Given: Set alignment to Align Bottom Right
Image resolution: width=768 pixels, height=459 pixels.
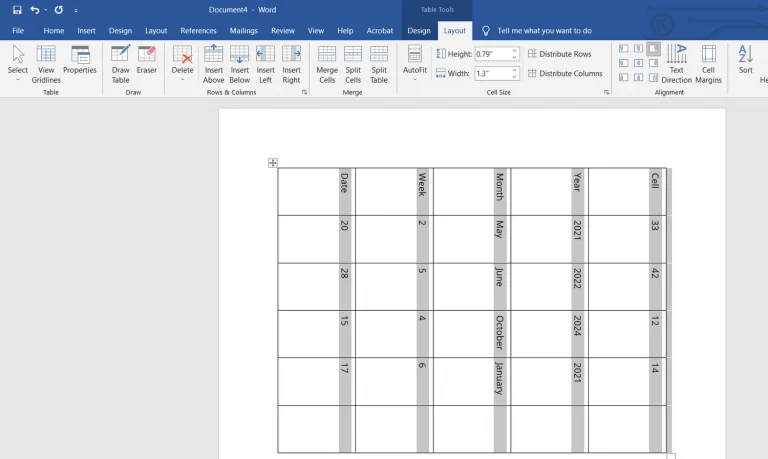Looking at the screenshot, I should point(653,77).
